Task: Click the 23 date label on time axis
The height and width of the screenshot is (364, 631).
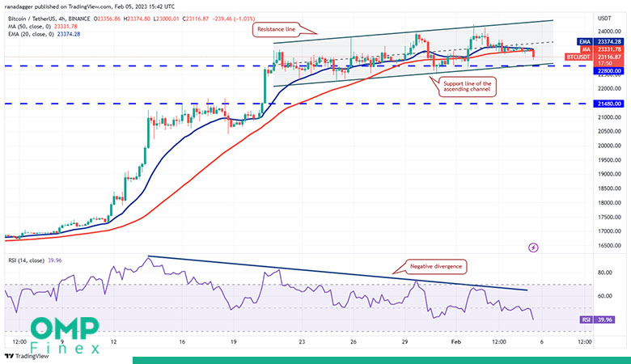Action: [302, 342]
